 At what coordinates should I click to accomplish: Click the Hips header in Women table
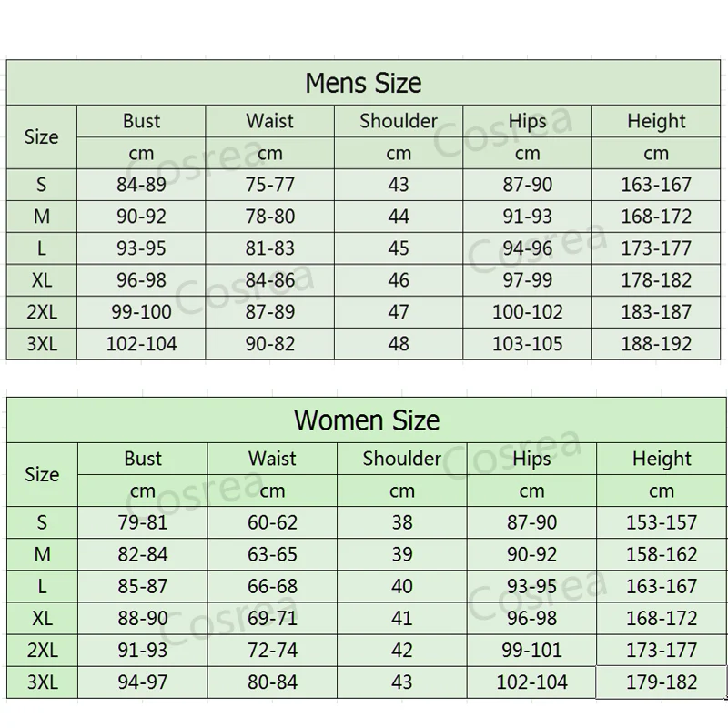click(531, 459)
